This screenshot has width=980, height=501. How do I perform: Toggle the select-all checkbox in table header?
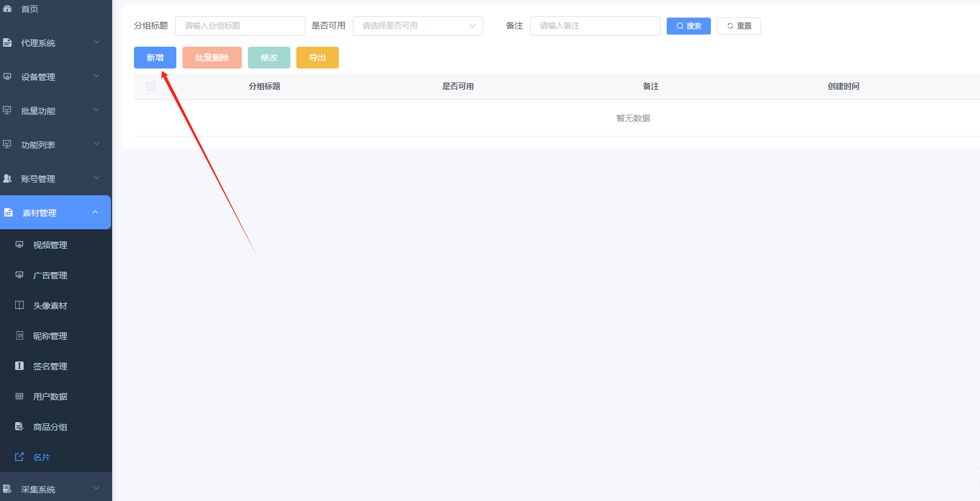[x=151, y=86]
